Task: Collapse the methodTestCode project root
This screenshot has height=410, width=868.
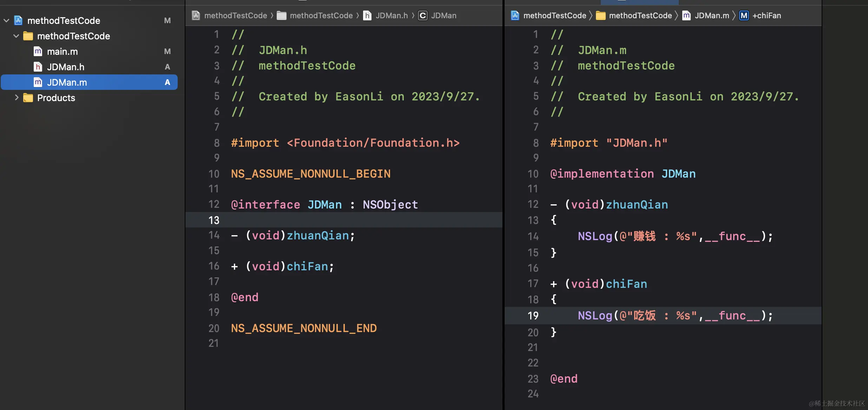Action: click(x=6, y=21)
